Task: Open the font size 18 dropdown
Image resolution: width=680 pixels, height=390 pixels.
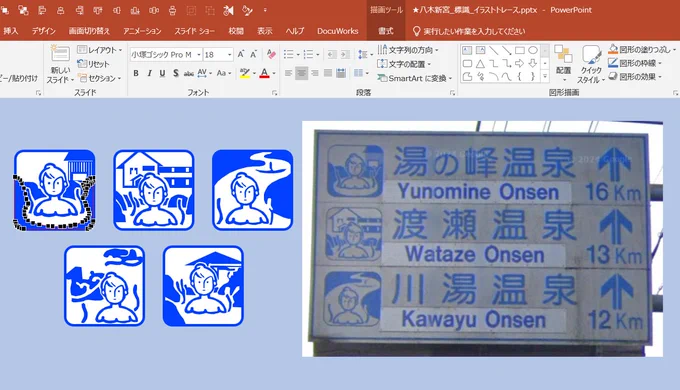Action: click(219, 55)
